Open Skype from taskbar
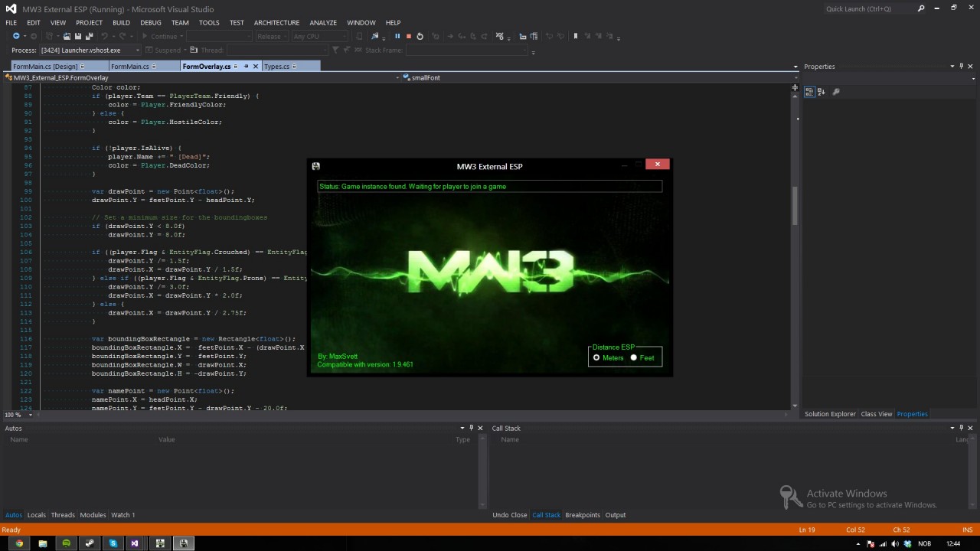Viewport: 980px width, 551px height. pos(113,543)
